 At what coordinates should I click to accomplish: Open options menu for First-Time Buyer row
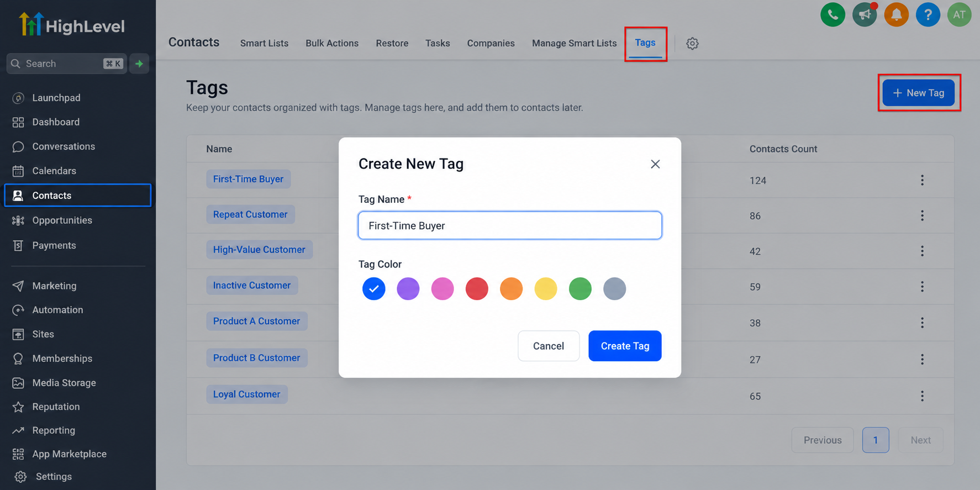click(x=922, y=180)
